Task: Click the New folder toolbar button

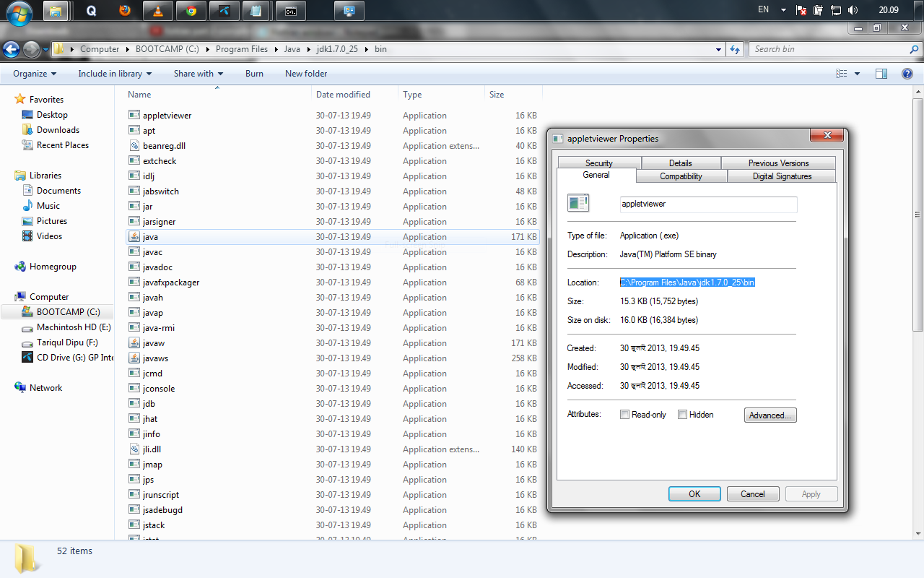Action: [306, 74]
